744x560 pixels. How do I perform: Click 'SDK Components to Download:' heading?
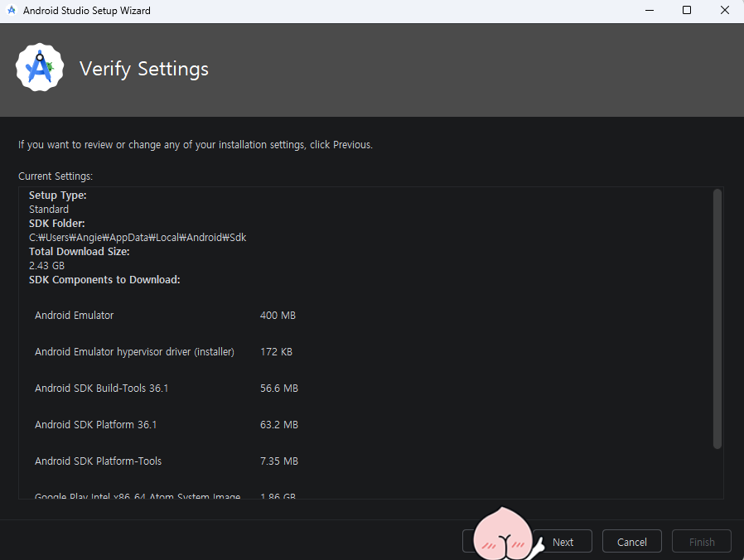104,279
